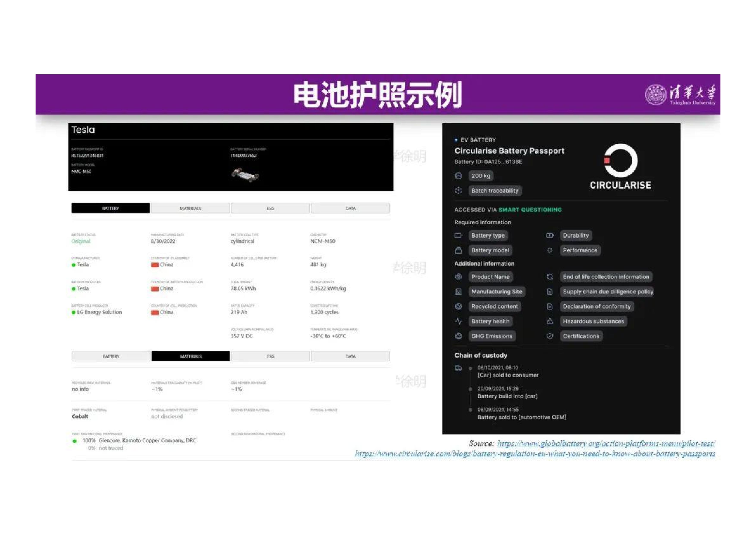Click the Cobalt first traced material value
The width and height of the screenshot is (756, 535).
pos(80,416)
